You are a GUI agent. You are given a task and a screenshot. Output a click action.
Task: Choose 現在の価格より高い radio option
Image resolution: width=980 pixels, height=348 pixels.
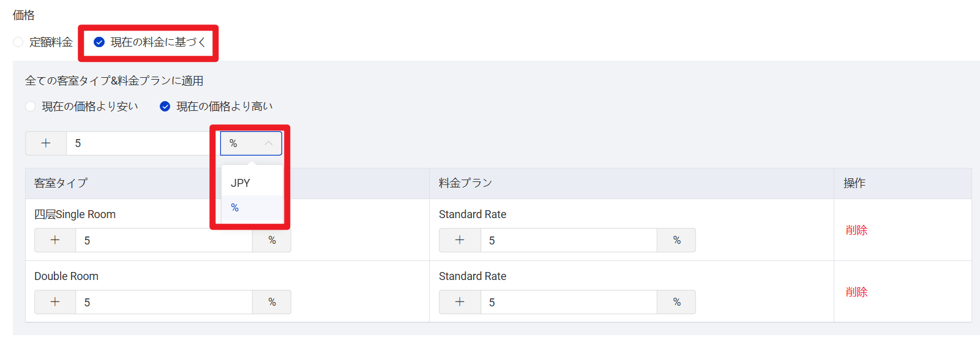coord(165,107)
